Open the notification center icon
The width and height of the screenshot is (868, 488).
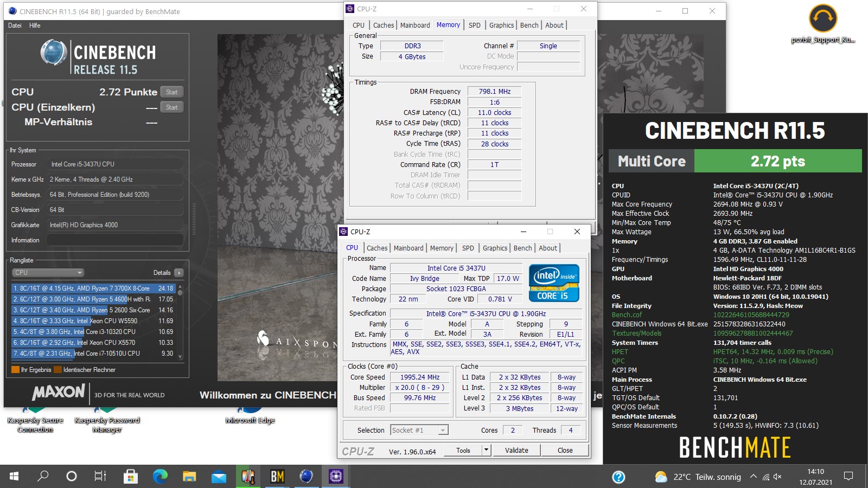pyautogui.click(x=848, y=477)
